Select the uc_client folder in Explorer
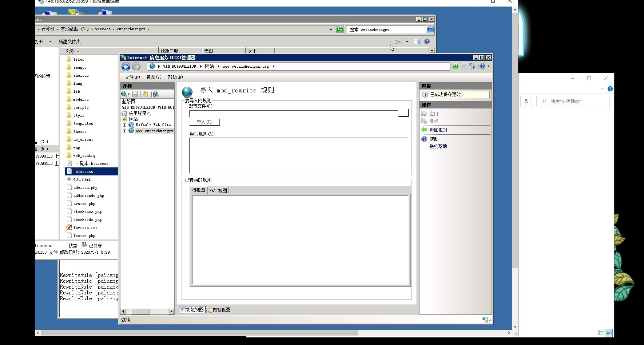644x345 pixels. click(83, 139)
